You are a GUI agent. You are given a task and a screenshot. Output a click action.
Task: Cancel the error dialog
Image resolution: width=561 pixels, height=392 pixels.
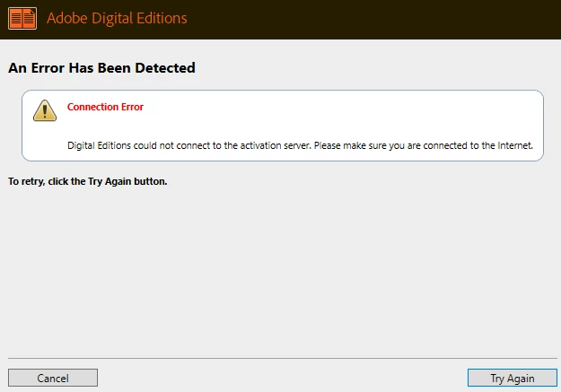click(53, 378)
